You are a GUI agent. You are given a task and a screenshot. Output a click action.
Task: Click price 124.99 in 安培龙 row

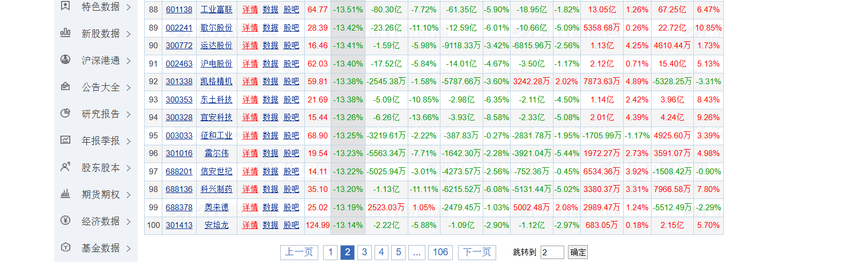pyautogui.click(x=318, y=225)
